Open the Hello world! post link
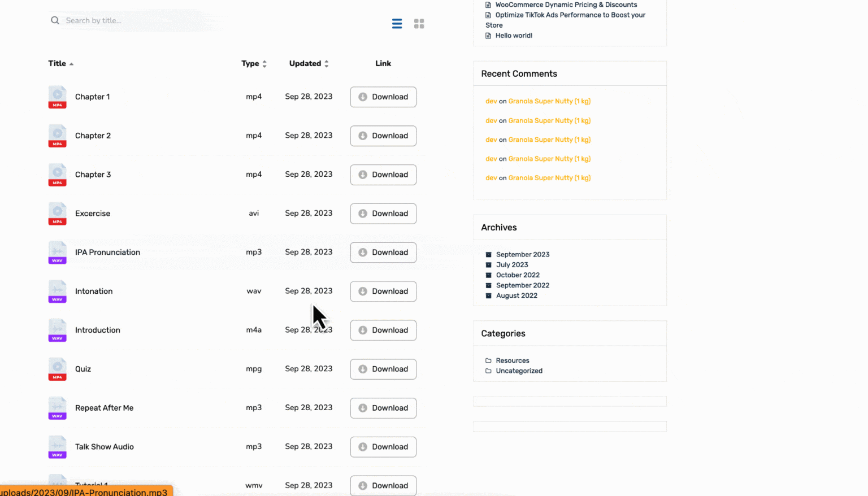The height and width of the screenshot is (496, 868). coord(513,35)
